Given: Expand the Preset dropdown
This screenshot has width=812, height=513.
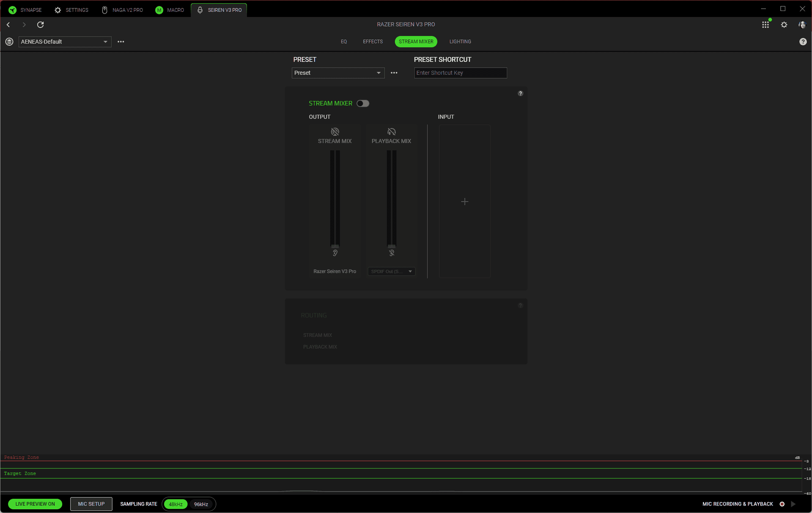Looking at the screenshot, I should pyautogui.click(x=338, y=73).
